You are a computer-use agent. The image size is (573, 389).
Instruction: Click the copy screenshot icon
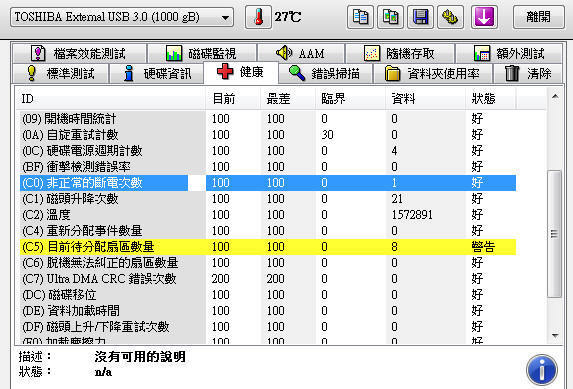(390, 17)
